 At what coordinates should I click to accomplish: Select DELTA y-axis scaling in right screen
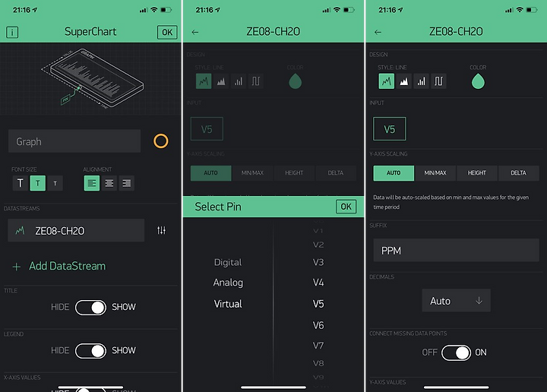(518, 173)
